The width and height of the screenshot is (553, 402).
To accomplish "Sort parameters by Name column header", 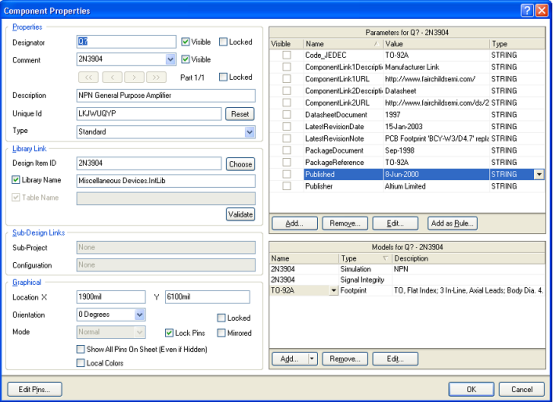I will (x=344, y=44).
